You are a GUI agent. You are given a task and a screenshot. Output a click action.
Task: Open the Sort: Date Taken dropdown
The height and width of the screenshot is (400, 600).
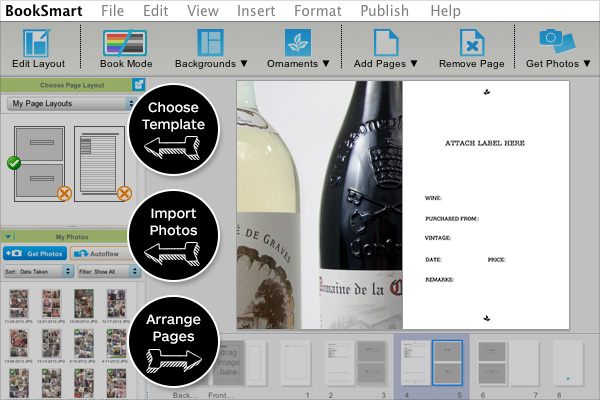pyautogui.click(x=38, y=271)
